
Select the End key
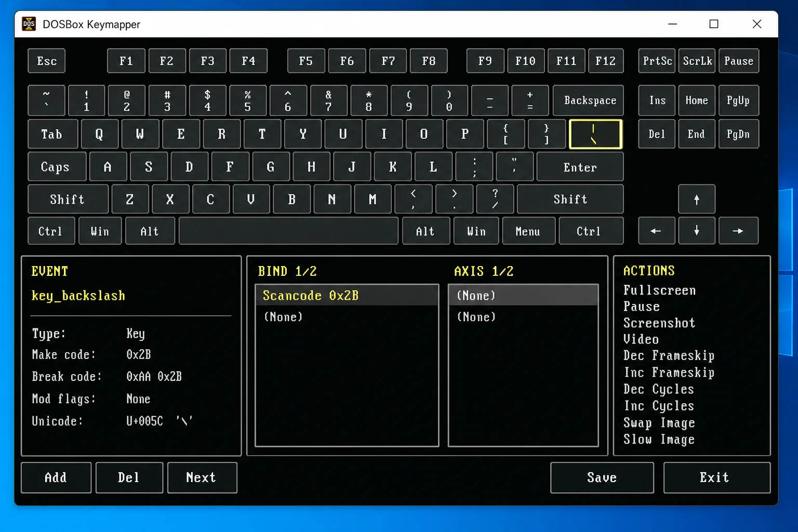point(697,134)
